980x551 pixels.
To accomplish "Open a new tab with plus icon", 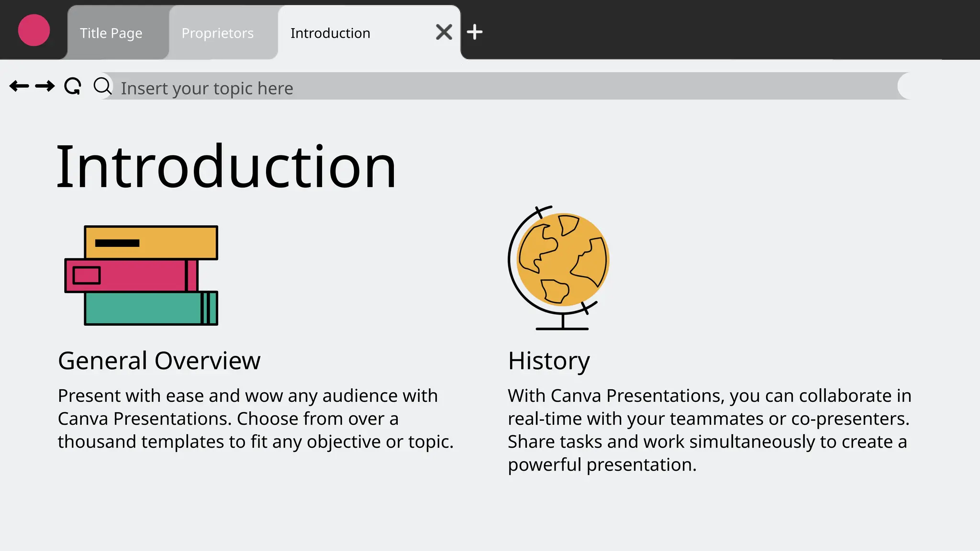I will [x=474, y=33].
